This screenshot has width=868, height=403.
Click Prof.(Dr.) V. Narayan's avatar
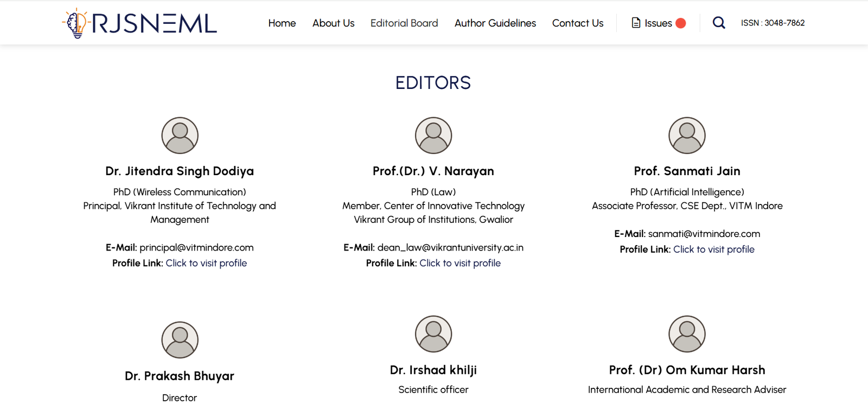point(433,136)
